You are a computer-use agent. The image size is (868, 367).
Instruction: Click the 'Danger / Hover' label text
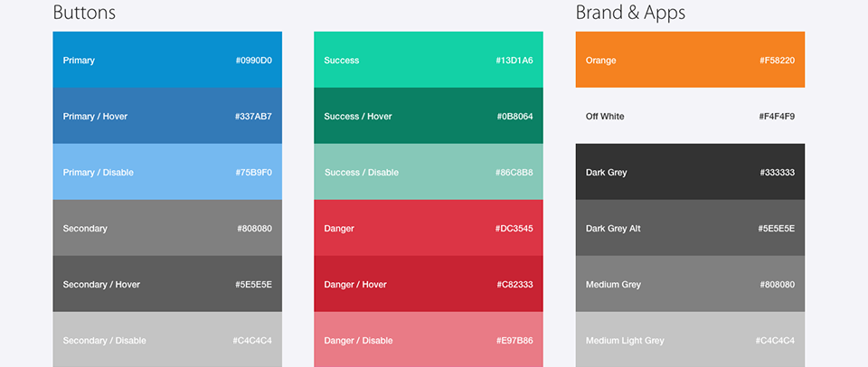pos(355,285)
